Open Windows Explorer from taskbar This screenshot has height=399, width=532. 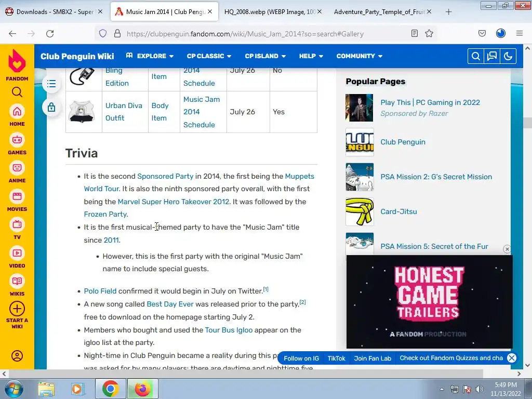46,389
